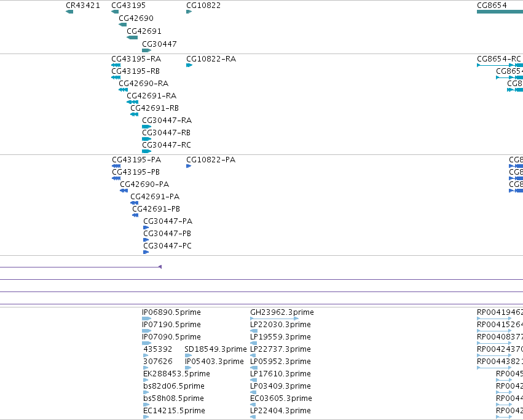This screenshot has height=420, width=523.
Task: Click protein CG42691-PB
Action: (135, 215)
